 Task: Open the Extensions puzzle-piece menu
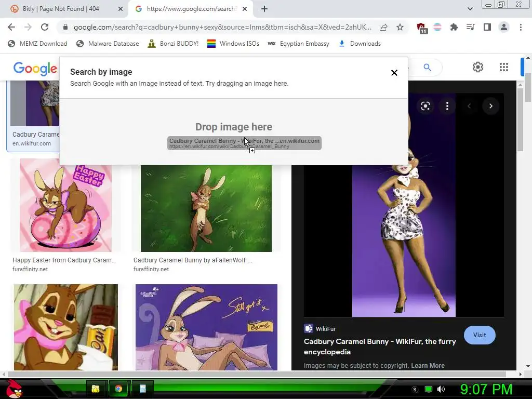point(454,27)
